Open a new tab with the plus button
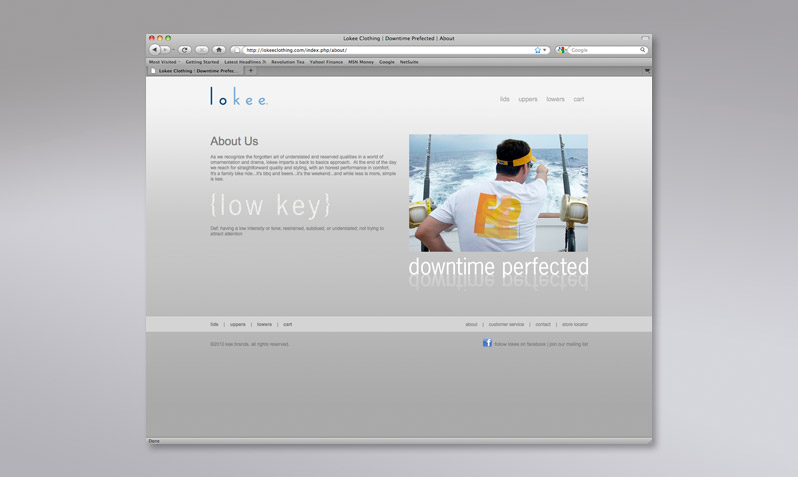 (x=250, y=71)
